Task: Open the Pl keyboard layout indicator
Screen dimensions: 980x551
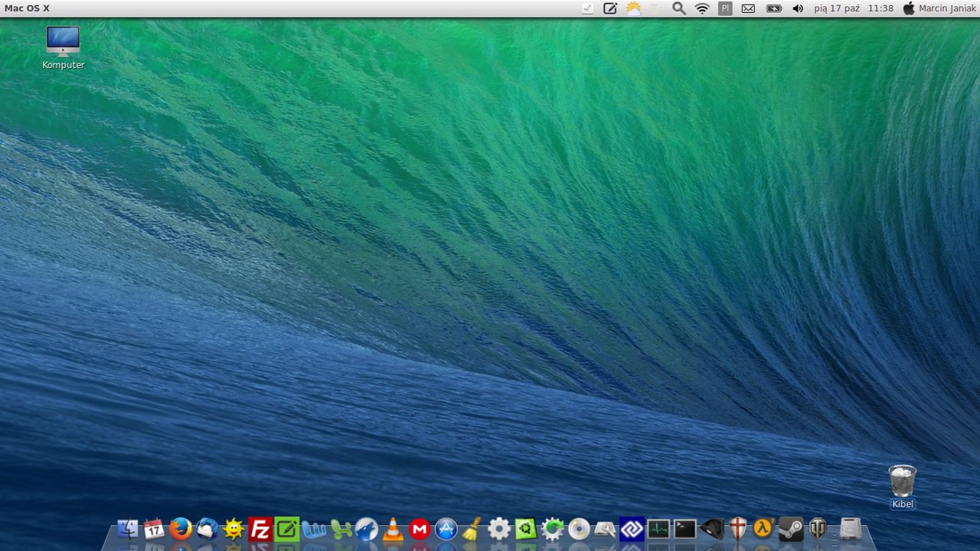Action: click(x=725, y=8)
